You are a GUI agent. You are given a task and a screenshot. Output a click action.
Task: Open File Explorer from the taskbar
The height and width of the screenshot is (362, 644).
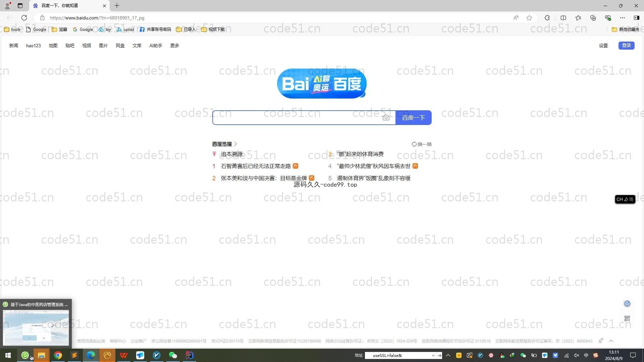pos(42,355)
